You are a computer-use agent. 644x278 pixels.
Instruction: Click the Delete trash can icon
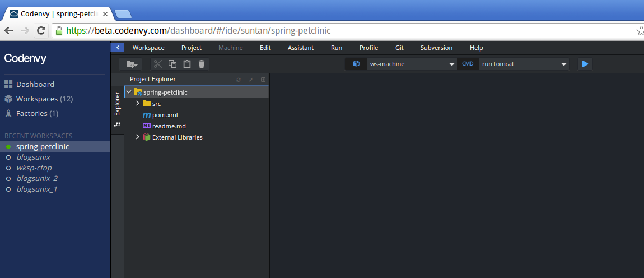[x=202, y=64]
